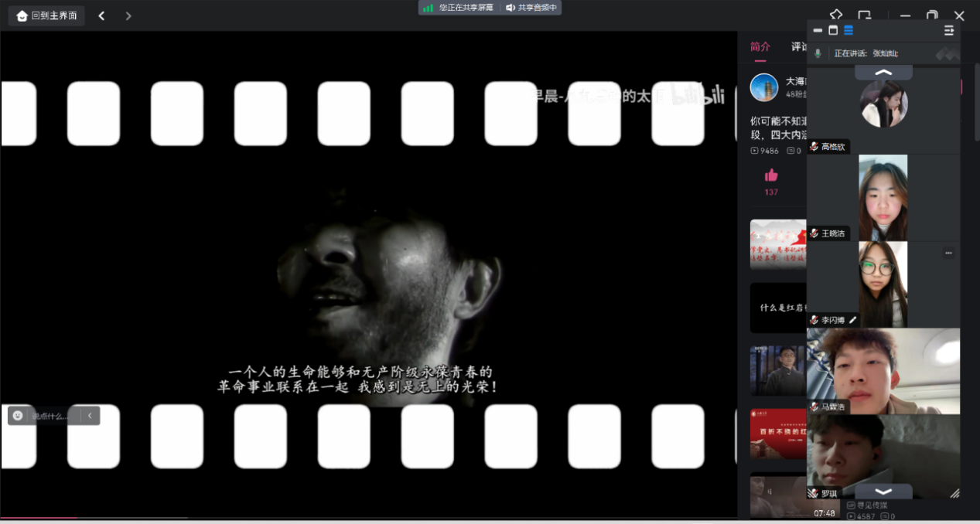980x524 pixels.
Task: Click the 回到主界面 home button
Action: tap(46, 15)
